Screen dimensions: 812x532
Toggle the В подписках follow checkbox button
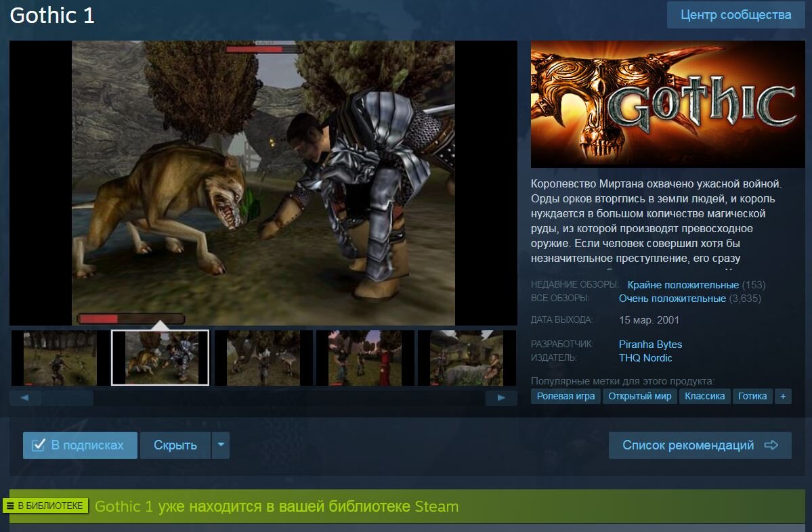point(80,445)
